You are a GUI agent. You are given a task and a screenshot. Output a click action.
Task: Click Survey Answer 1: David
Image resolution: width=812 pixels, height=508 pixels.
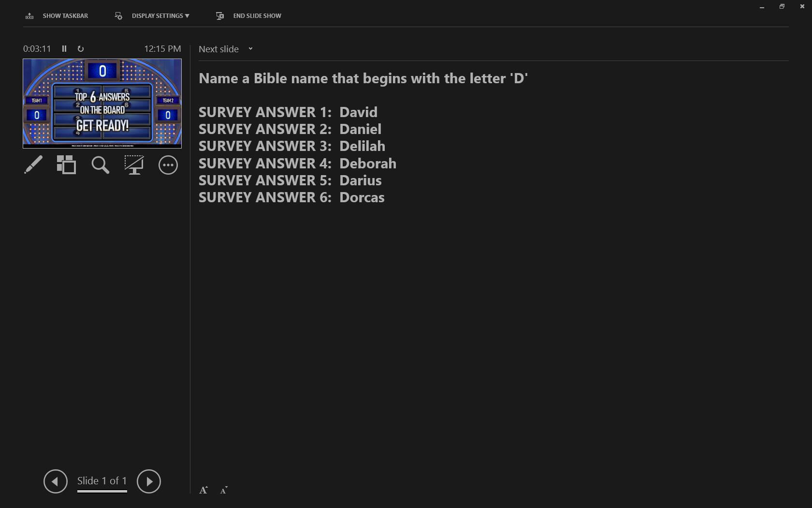point(288,112)
